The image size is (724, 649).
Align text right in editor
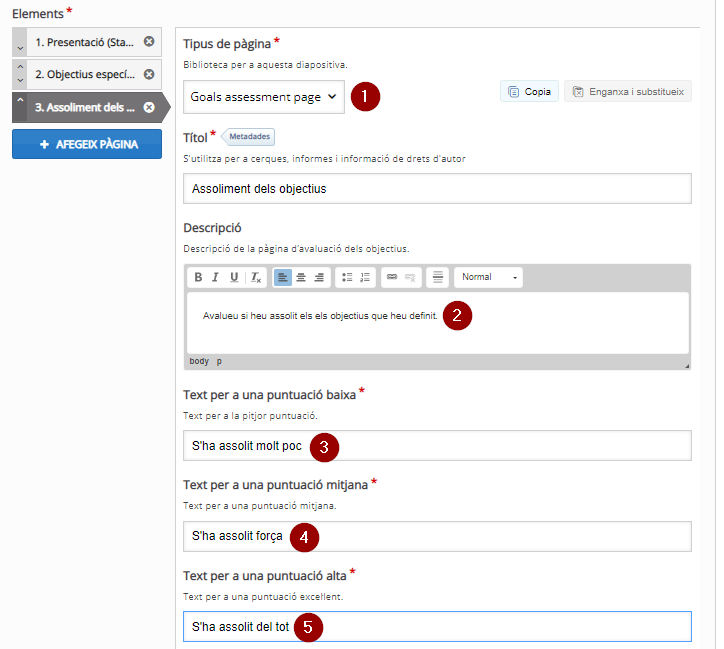pyautogui.click(x=319, y=277)
